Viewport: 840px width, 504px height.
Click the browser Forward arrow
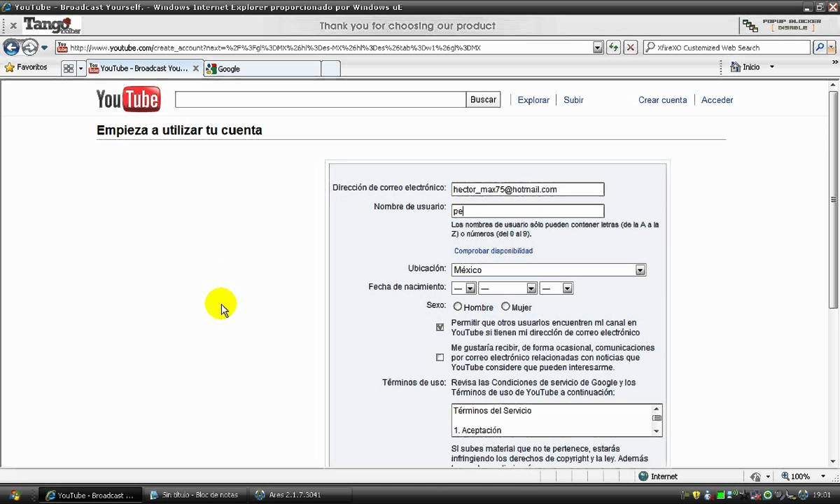click(x=29, y=48)
